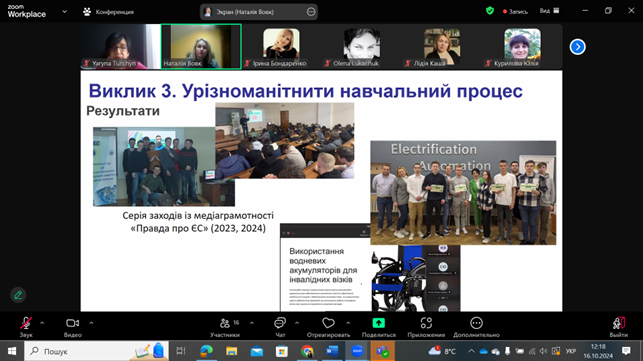The height and width of the screenshot is (361, 643).
Task: Click OneDrive cloud tray icon
Action: click(483, 351)
